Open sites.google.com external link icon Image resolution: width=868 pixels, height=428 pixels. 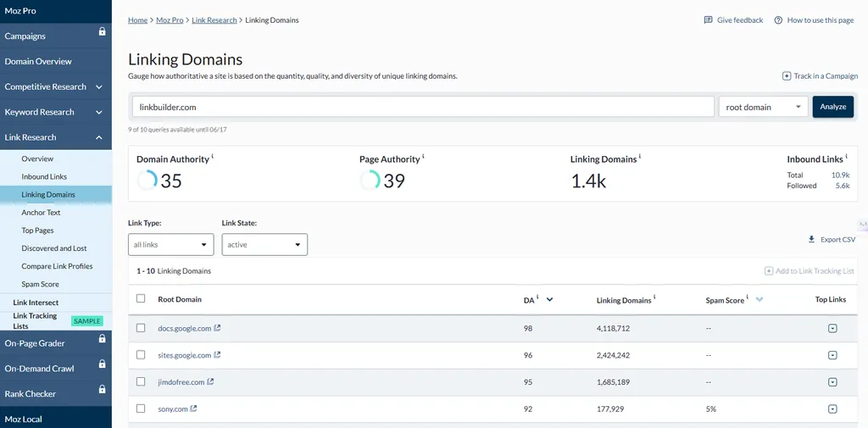tap(218, 354)
